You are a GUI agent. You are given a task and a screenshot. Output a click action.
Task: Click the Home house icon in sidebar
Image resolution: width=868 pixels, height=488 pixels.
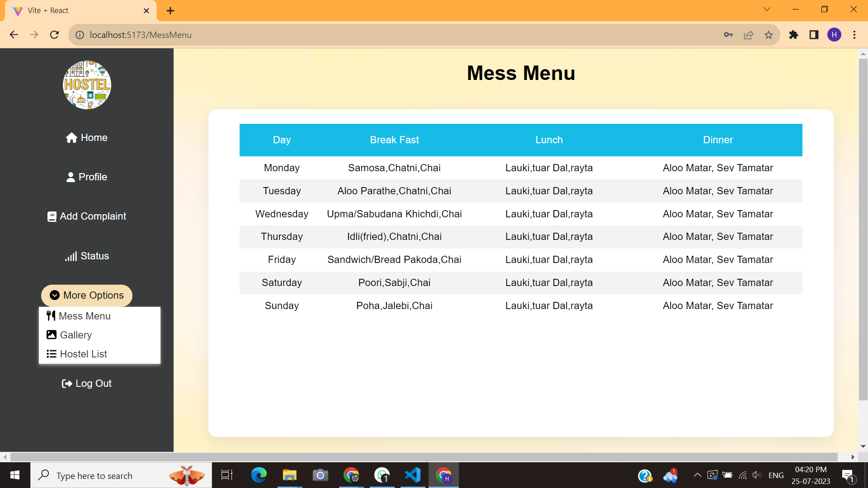click(x=71, y=137)
